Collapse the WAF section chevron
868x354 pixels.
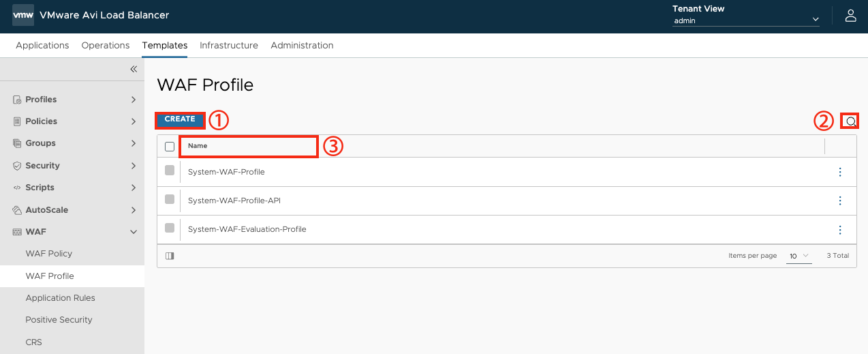(134, 232)
